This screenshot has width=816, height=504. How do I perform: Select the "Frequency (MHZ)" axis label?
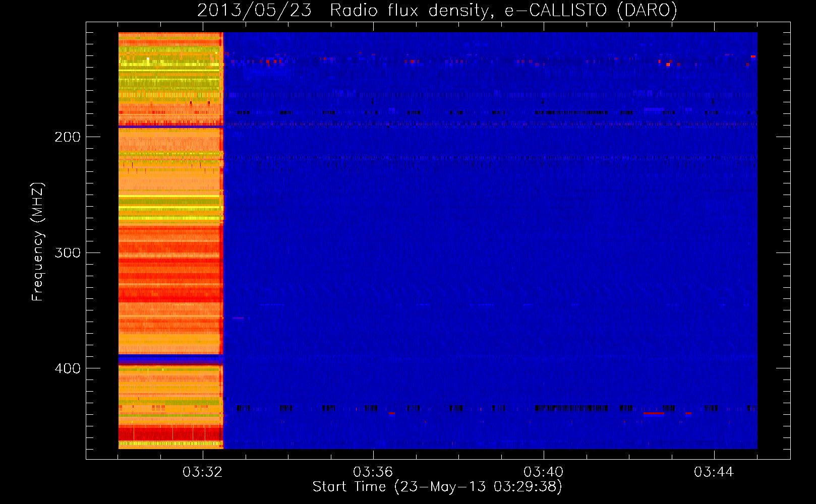[x=38, y=241]
